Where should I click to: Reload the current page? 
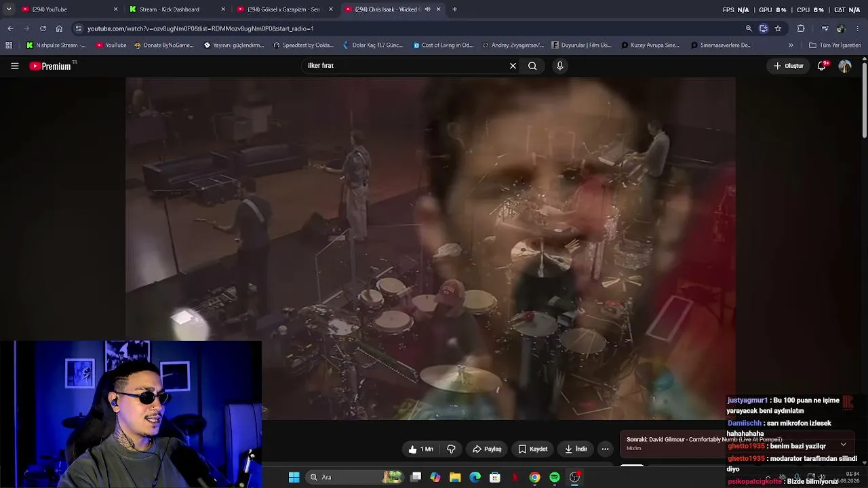[43, 28]
